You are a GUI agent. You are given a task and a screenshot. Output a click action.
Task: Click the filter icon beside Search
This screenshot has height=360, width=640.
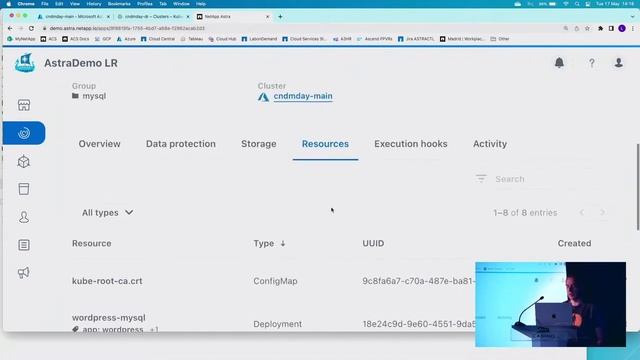481,178
